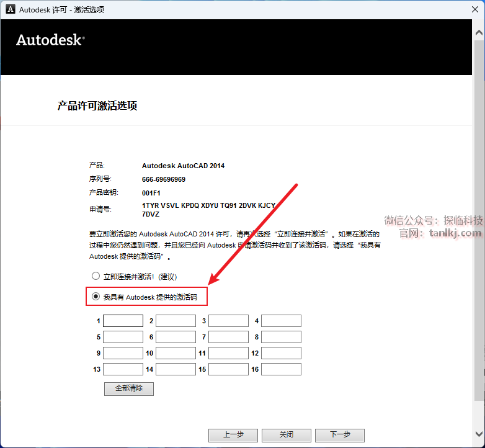Select the '立即连接并激活' radio button

pyautogui.click(x=96, y=276)
